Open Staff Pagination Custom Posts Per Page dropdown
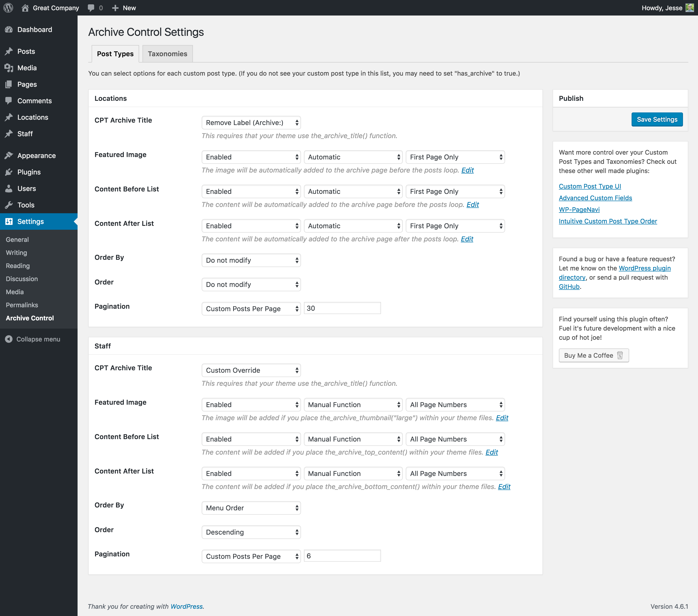 tap(251, 556)
